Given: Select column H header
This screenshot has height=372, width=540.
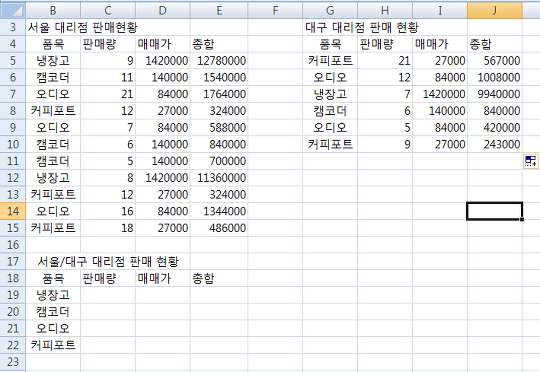Looking at the screenshot, I should [x=385, y=10].
